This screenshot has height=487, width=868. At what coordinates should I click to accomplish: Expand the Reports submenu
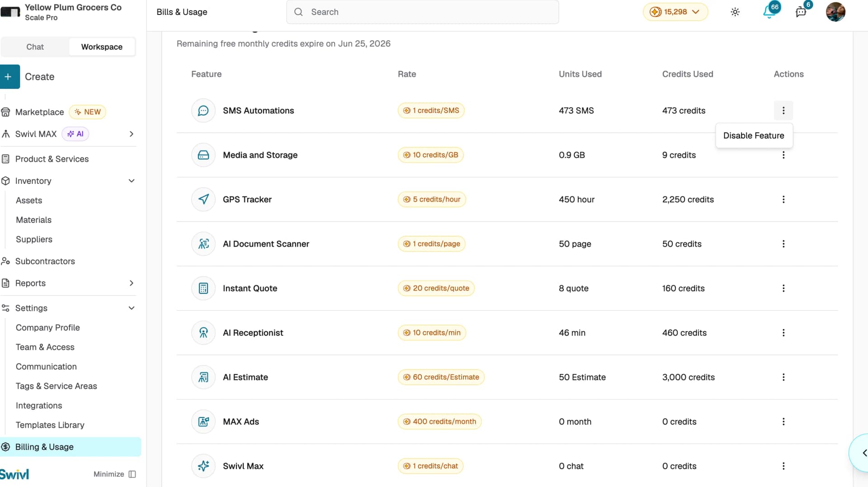coord(132,283)
